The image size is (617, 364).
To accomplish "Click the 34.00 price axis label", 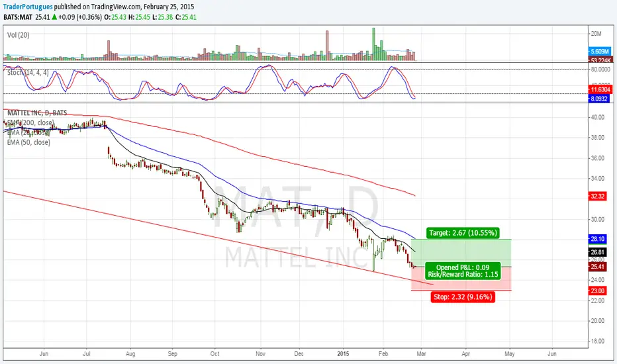I will pos(597,179).
